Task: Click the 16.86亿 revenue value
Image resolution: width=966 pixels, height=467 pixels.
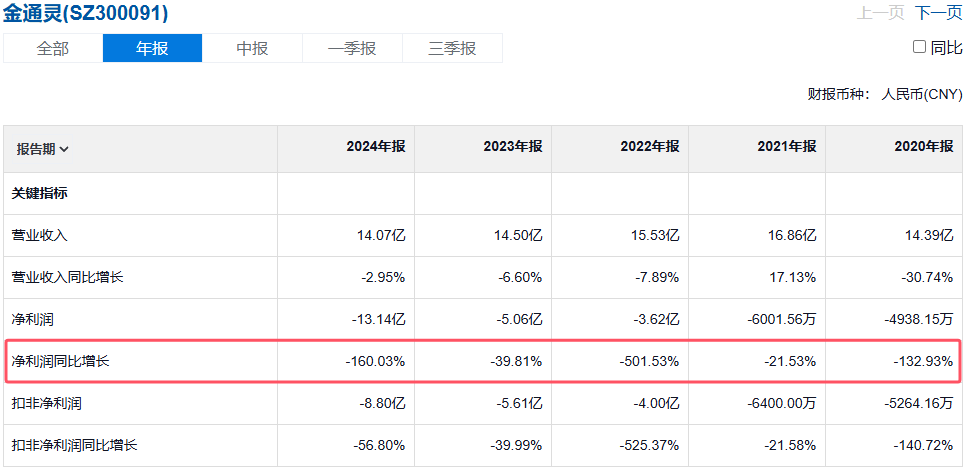Action: click(791, 235)
